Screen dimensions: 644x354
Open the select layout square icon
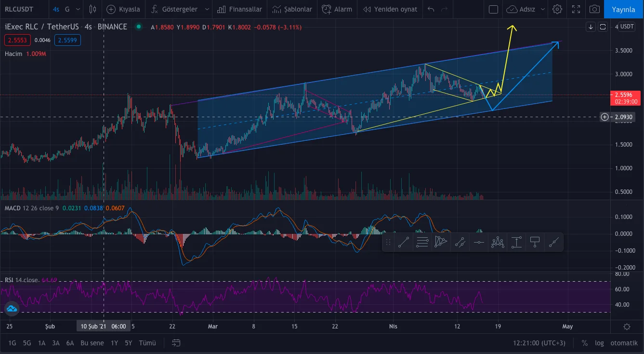pyautogui.click(x=493, y=9)
